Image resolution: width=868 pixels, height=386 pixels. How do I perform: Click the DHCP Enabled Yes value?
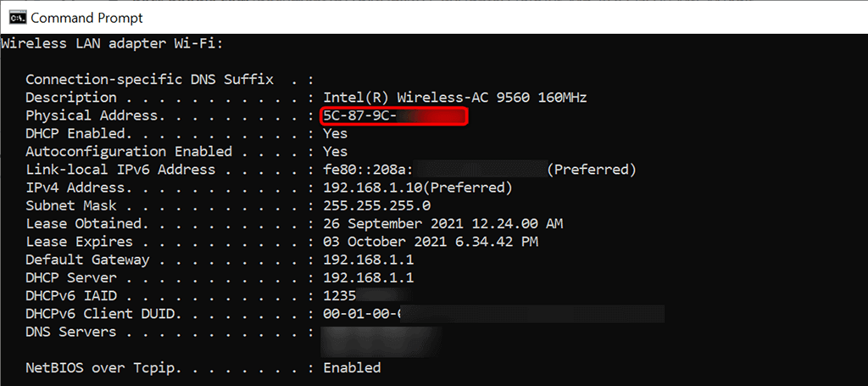336,133
